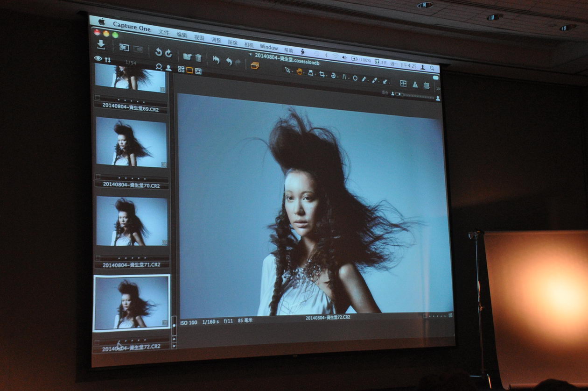Click the Rotate right icon
The height and width of the screenshot is (391, 588).
point(168,53)
